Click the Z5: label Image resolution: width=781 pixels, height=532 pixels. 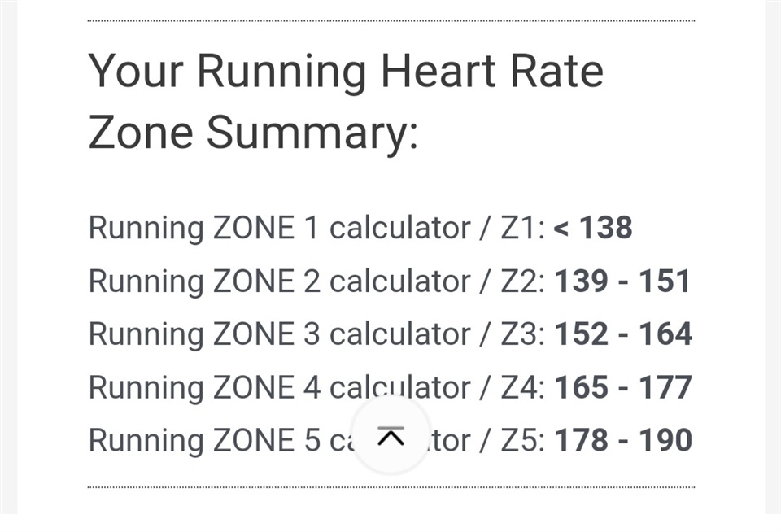[522, 440]
